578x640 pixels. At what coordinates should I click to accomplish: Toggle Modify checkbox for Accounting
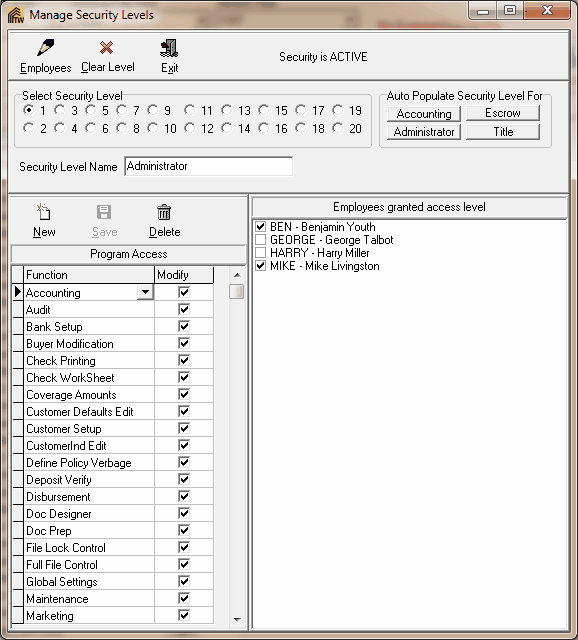click(184, 292)
